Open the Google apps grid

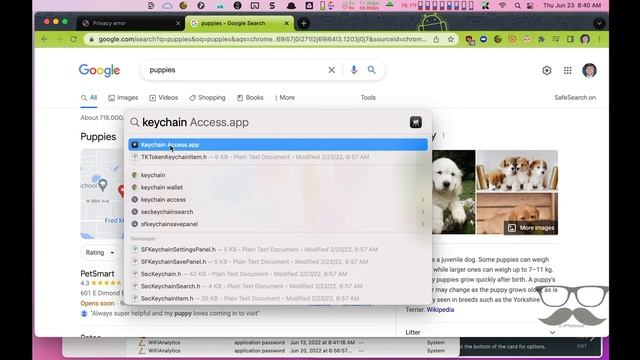(x=567, y=70)
